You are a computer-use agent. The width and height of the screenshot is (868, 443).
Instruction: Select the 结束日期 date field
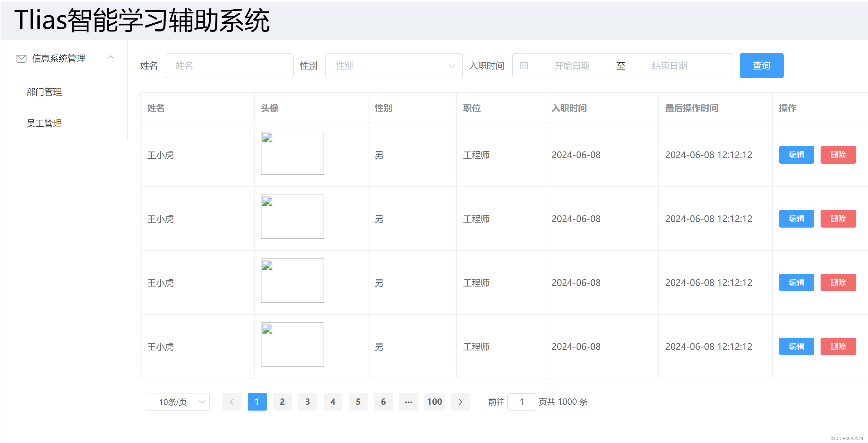[670, 66]
